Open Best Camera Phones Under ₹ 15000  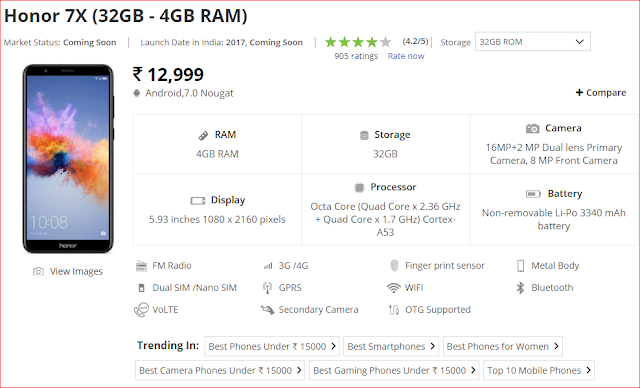(x=220, y=370)
